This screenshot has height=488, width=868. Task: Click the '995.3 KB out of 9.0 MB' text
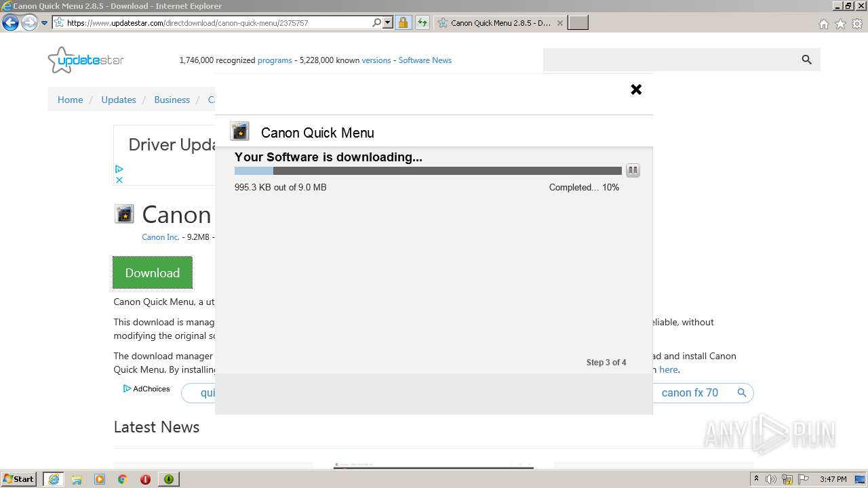point(280,187)
